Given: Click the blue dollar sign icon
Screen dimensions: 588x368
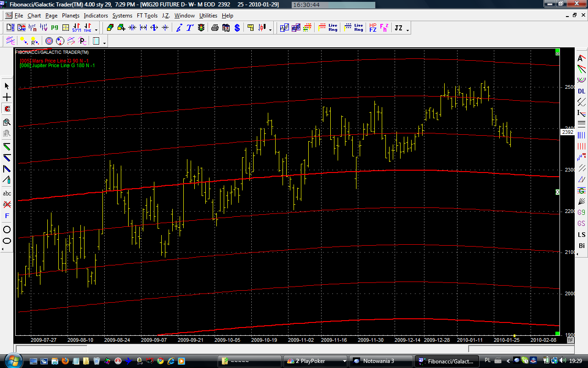Looking at the screenshot, I should 237,28.
